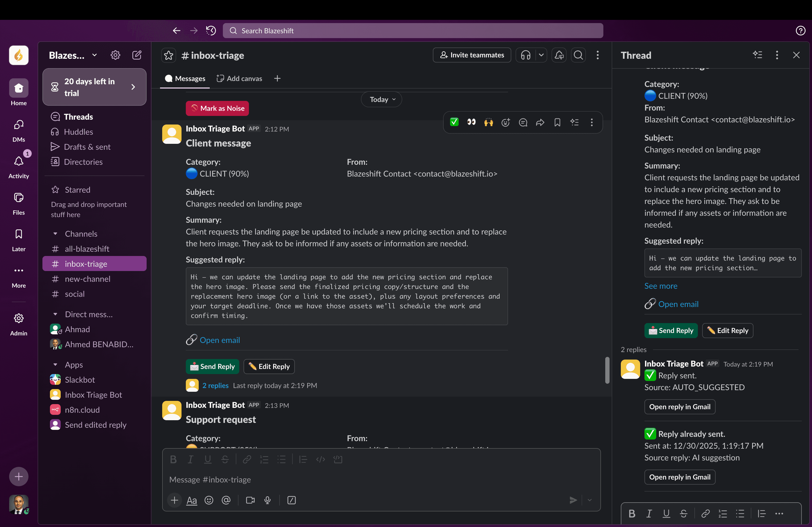This screenshot has width=812, height=527.
Task: Mention someone using the @ icon
Action: click(226, 500)
